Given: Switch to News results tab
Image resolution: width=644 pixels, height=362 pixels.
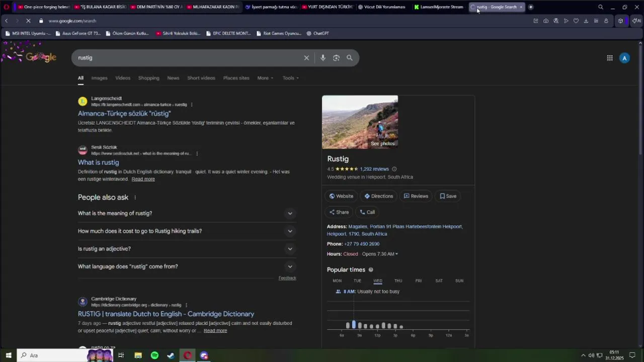Looking at the screenshot, I should click(x=173, y=78).
